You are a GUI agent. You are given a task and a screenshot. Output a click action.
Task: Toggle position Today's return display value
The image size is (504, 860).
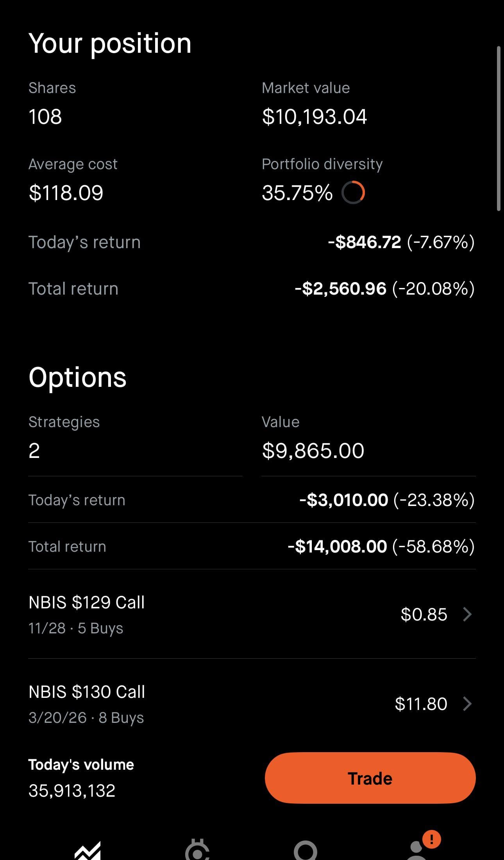[401, 242]
